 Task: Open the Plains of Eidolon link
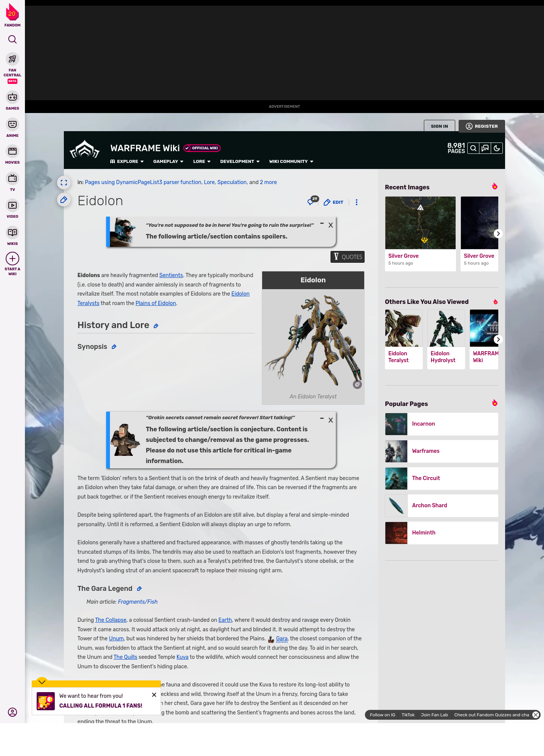pyautogui.click(x=156, y=303)
